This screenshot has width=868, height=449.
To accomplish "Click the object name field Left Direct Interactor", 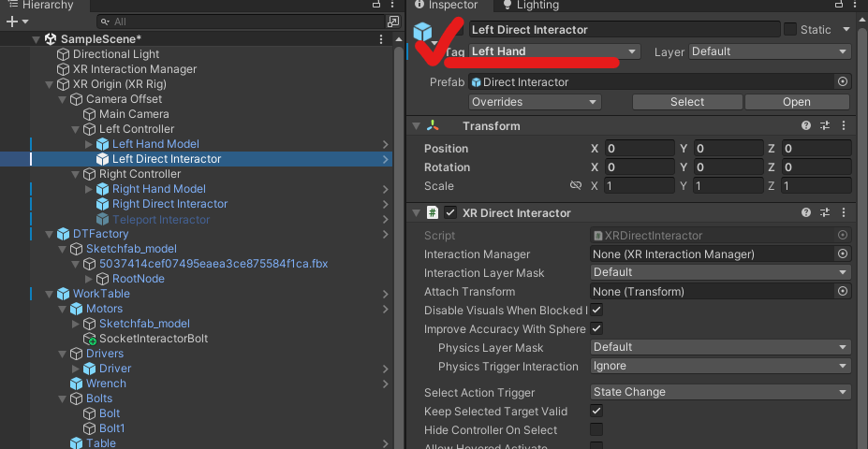I will click(x=625, y=29).
